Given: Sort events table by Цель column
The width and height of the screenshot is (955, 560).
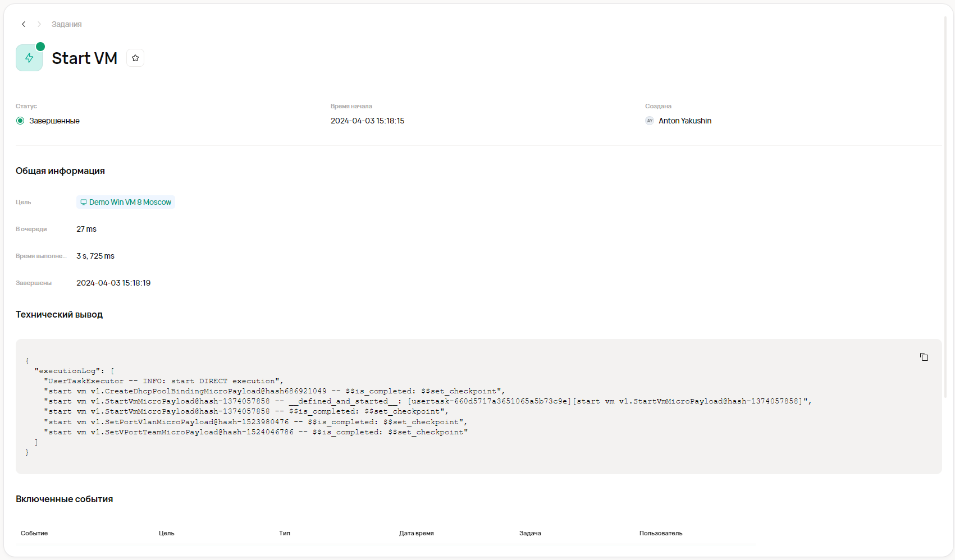Looking at the screenshot, I should click(x=166, y=533).
